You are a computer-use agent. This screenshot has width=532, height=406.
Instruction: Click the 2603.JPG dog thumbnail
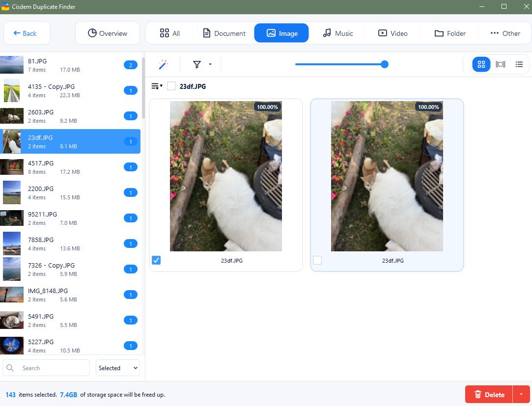(x=11, y=116)
